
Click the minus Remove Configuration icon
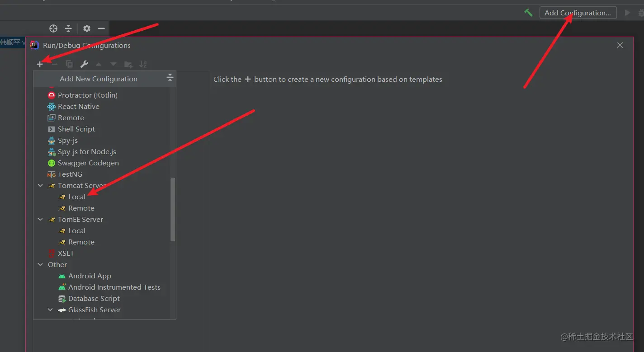coord(54,64)
